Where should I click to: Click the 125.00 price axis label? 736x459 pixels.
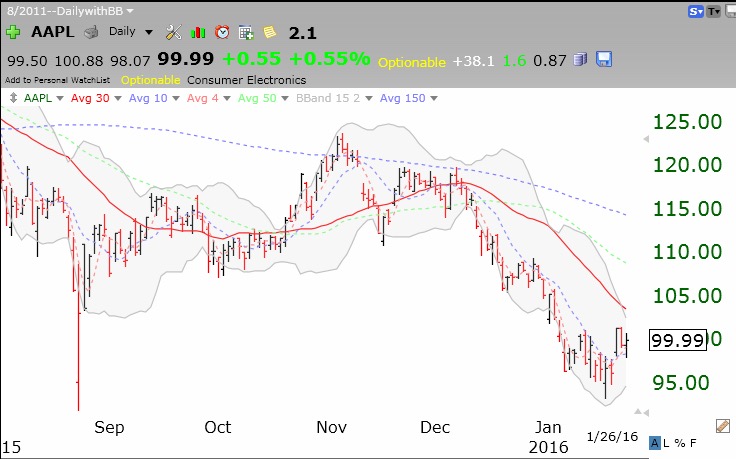pos(687,122)
